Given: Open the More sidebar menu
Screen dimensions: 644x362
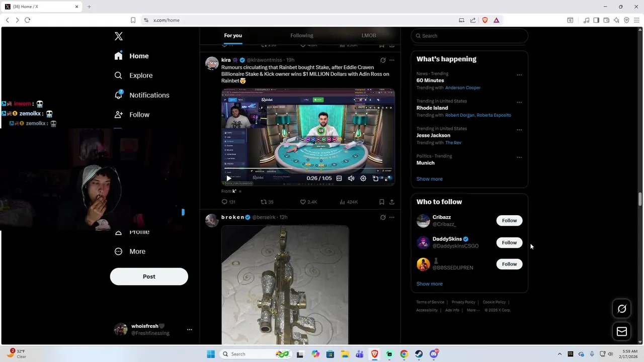Looking at the screenshot, I should (x=130, y=251).
